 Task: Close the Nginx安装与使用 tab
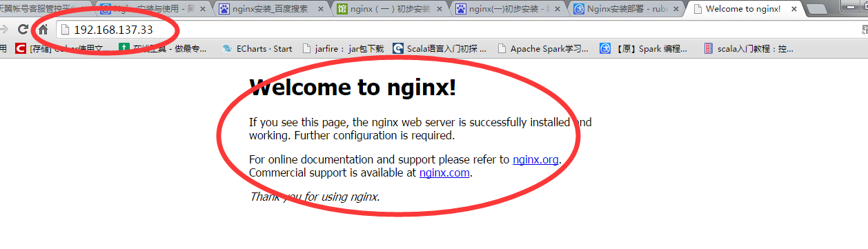click(202, 10)
